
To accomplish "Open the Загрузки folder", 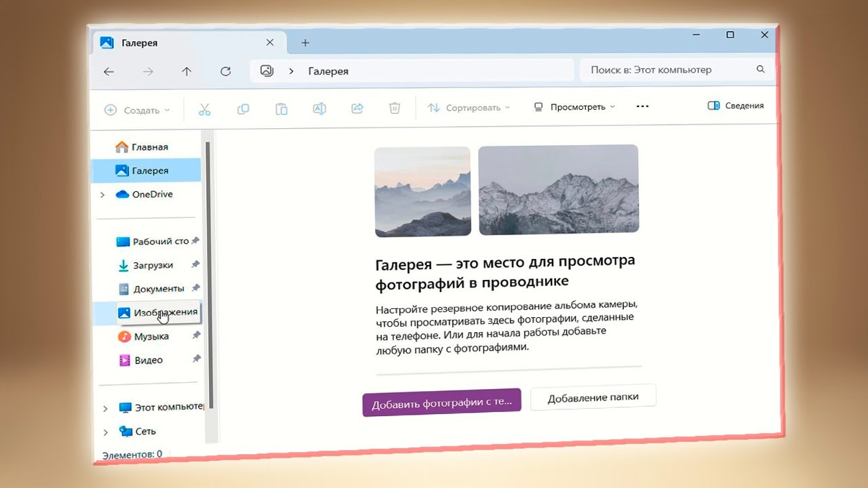I will [145, 265].
